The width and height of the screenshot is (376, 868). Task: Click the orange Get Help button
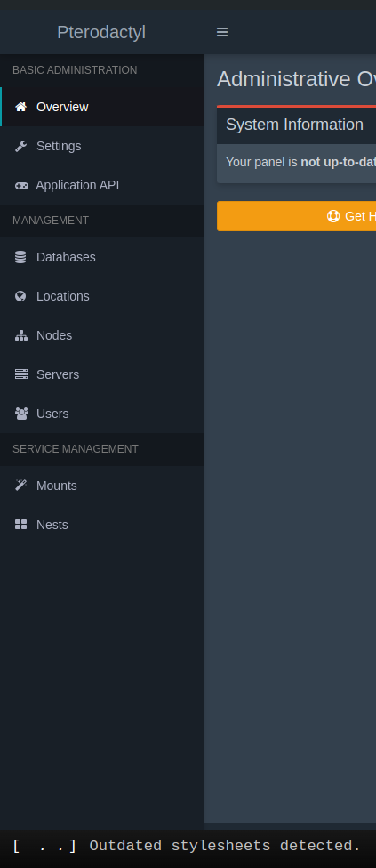pyautogui.click(x=296, y=216)
